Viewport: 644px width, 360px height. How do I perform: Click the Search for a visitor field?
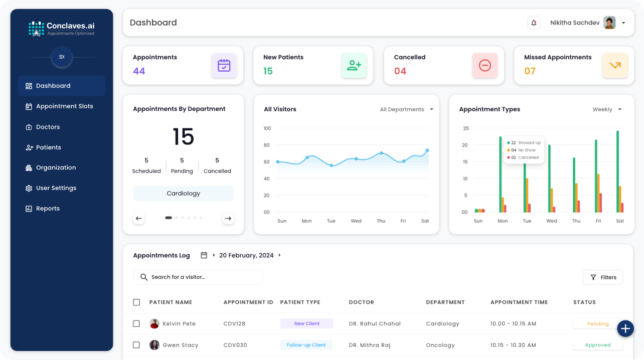(203, 277)
